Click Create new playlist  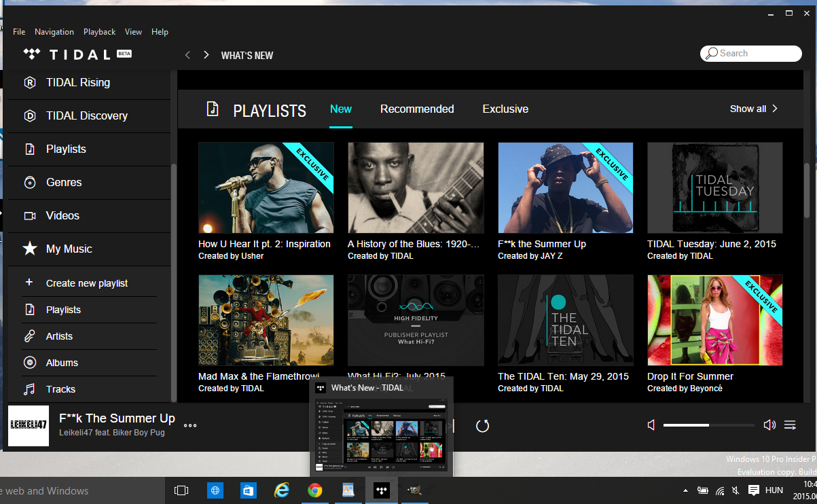[86, 283]
